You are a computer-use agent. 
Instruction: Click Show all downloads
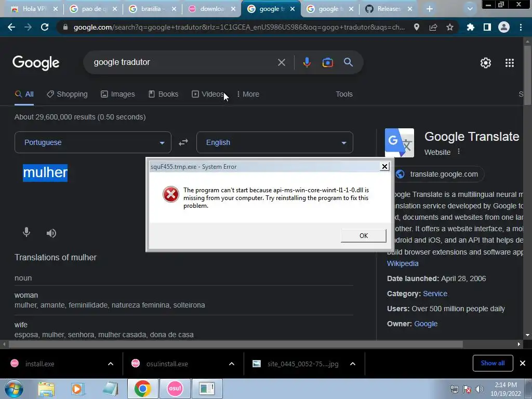click(493, 363)
